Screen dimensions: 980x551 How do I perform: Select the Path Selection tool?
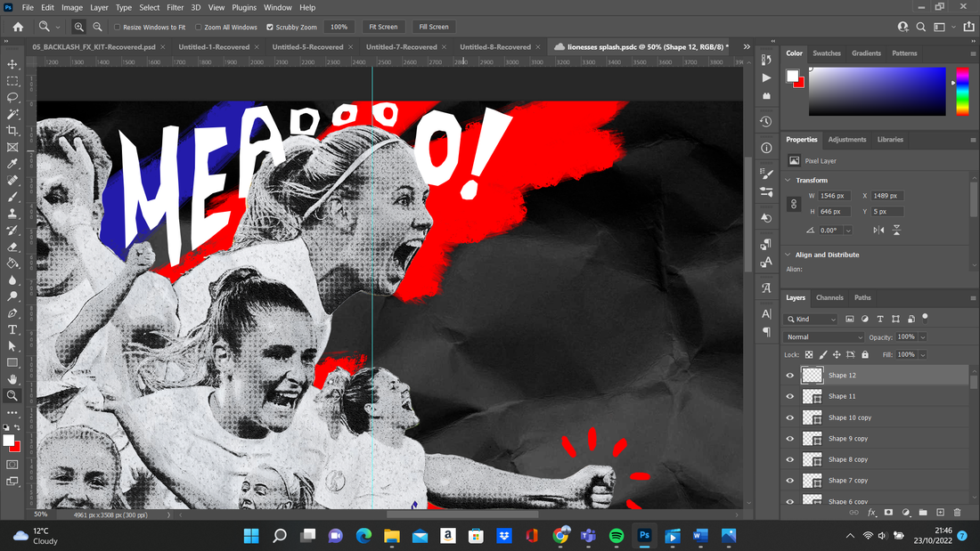coord(12,346)
